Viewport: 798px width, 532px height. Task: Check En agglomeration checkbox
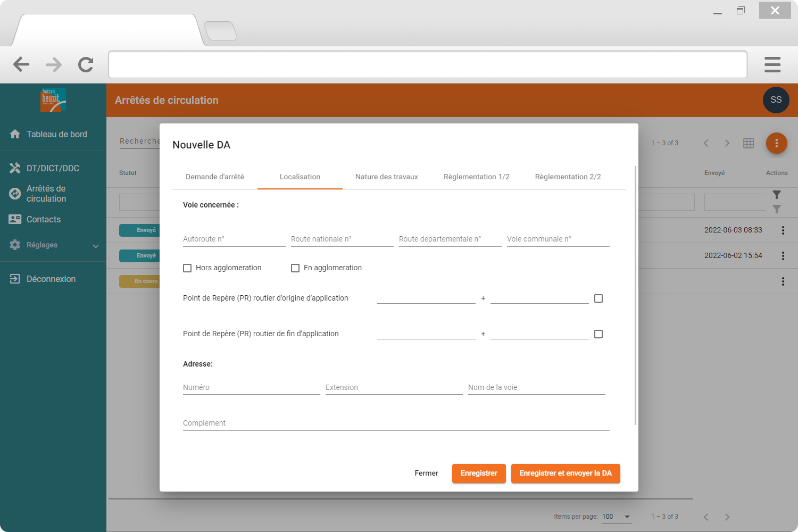pyautogui.click(x=295, y=268)
